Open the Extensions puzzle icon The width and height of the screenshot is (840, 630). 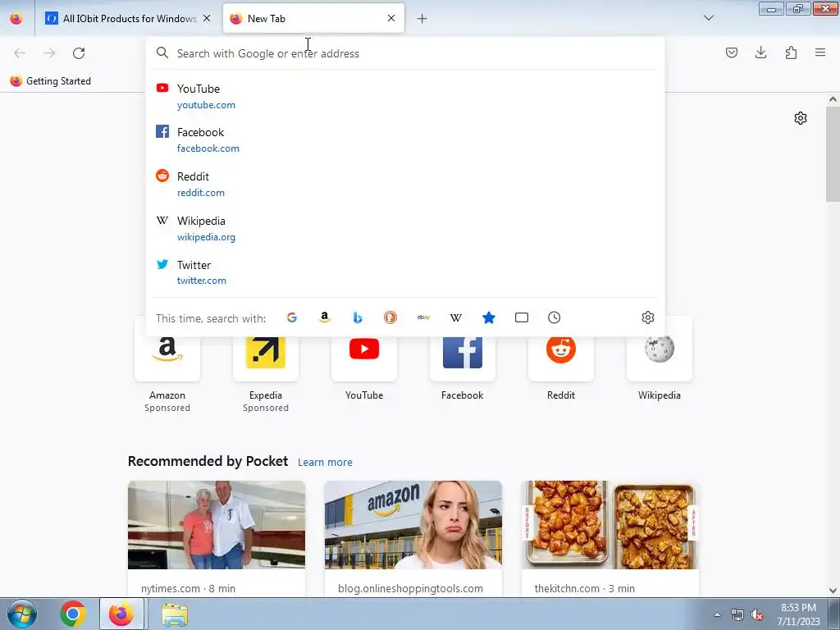tap(791, 52)
